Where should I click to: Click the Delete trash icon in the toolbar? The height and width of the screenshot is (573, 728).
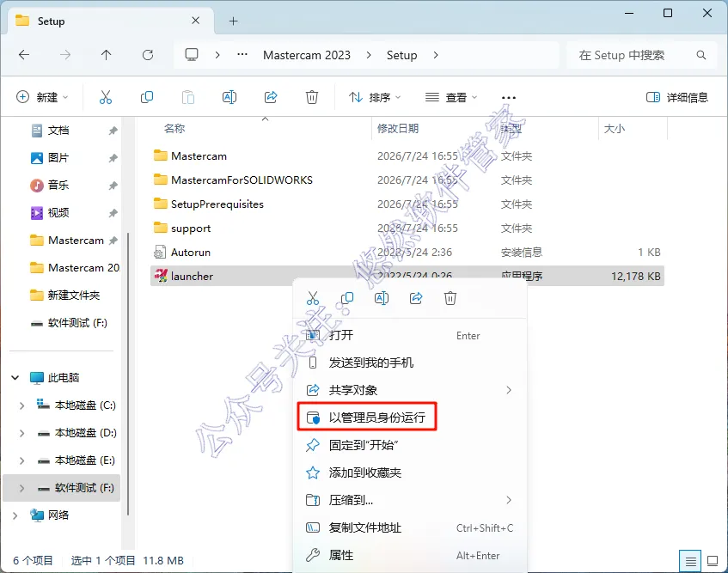(x=312, y=97)
